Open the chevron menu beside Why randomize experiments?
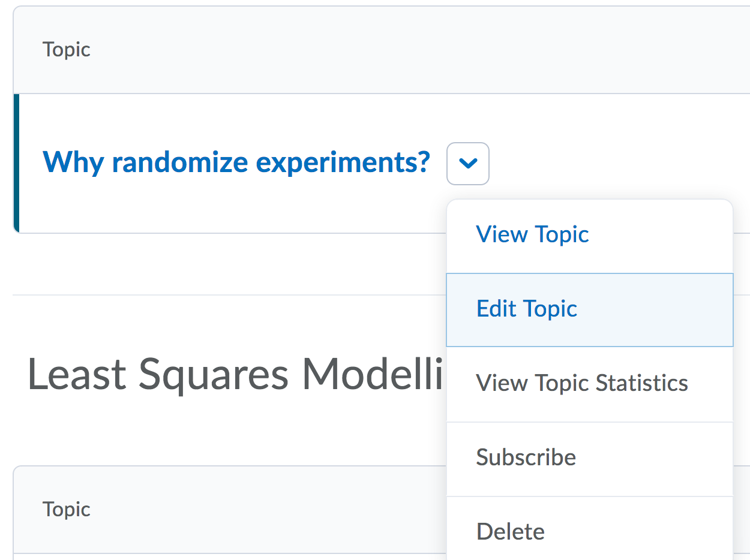Screen dimensions: 750x560 pyautogui.click(x=468, y=163)
